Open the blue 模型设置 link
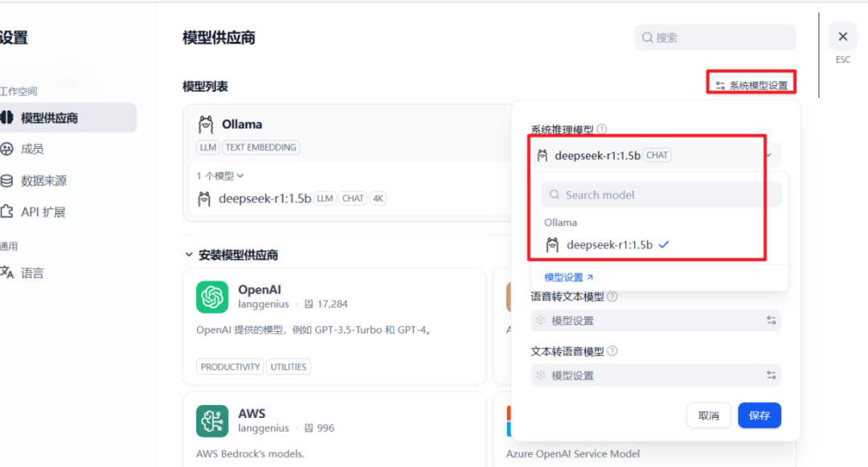Screen dimensions: 868x467 click(568, 277)
